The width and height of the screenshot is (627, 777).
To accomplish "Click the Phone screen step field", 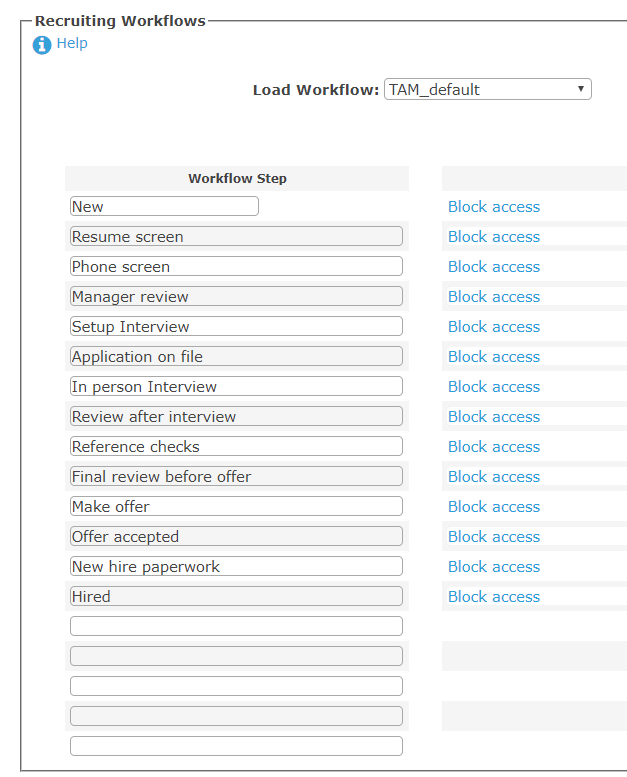I will [236, 266].
